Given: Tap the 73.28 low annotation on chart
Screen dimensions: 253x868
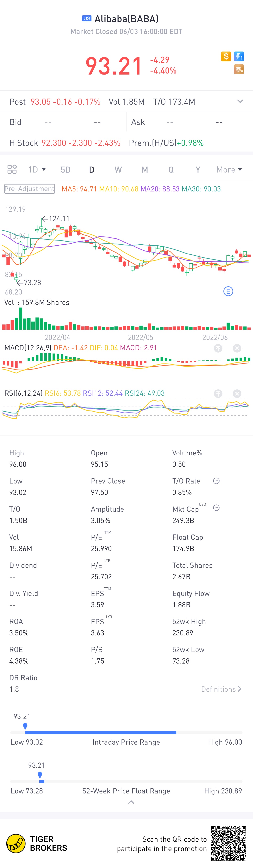Looking at the screenshot, I should tap(29, 282).
